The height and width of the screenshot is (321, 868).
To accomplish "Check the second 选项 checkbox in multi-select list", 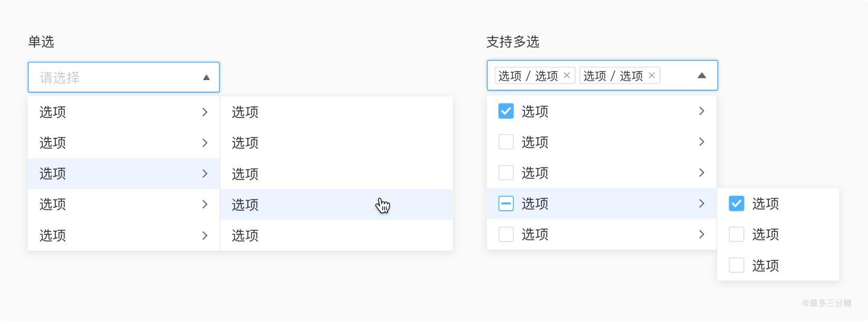I will (506, 142).
